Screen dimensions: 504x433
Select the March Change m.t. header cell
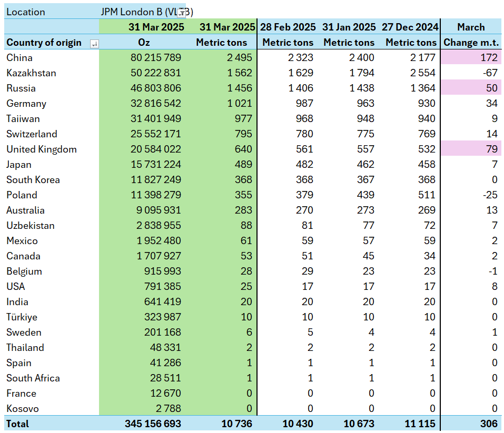tap(471, 43)
